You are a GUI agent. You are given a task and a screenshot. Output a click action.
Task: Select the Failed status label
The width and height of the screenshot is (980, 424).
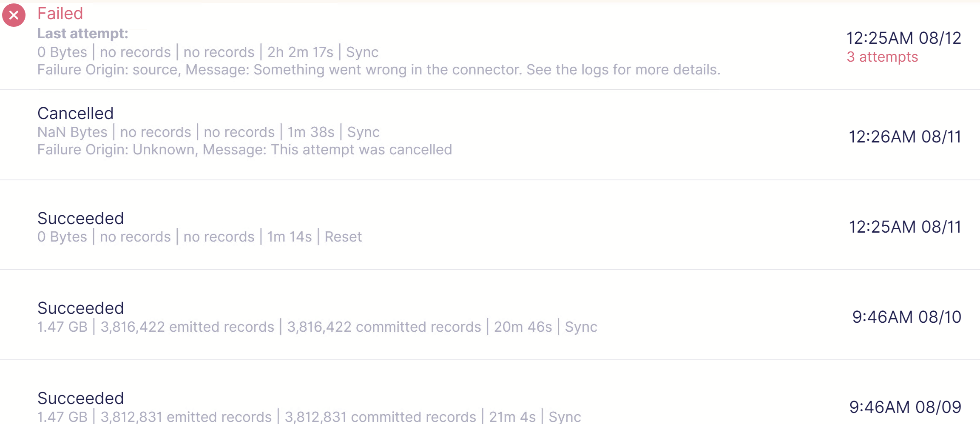coord(60,14)
